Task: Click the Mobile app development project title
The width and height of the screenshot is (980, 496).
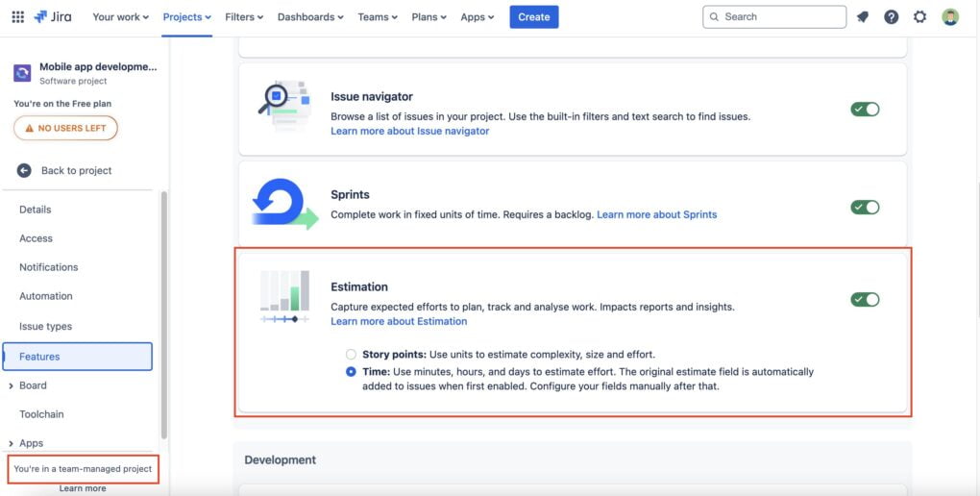Action: coord(98,67)
